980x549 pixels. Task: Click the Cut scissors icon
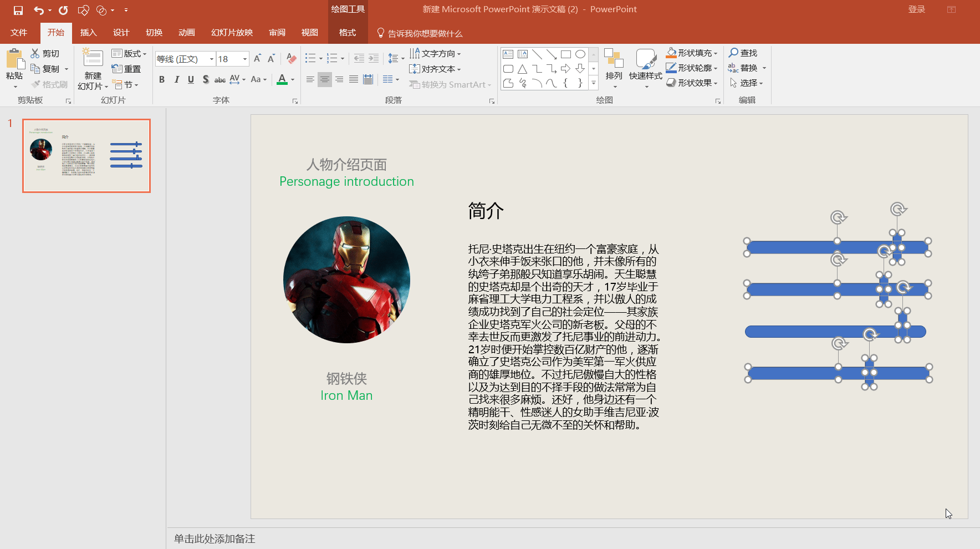(35, 53)
